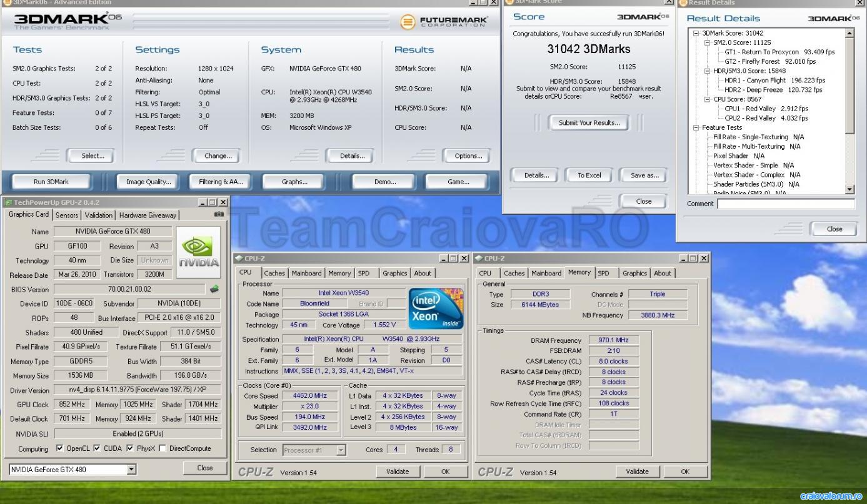This screenshot has width=867, height=504.
Task: Click the Run 3DMark button
Action: (51, 182)
